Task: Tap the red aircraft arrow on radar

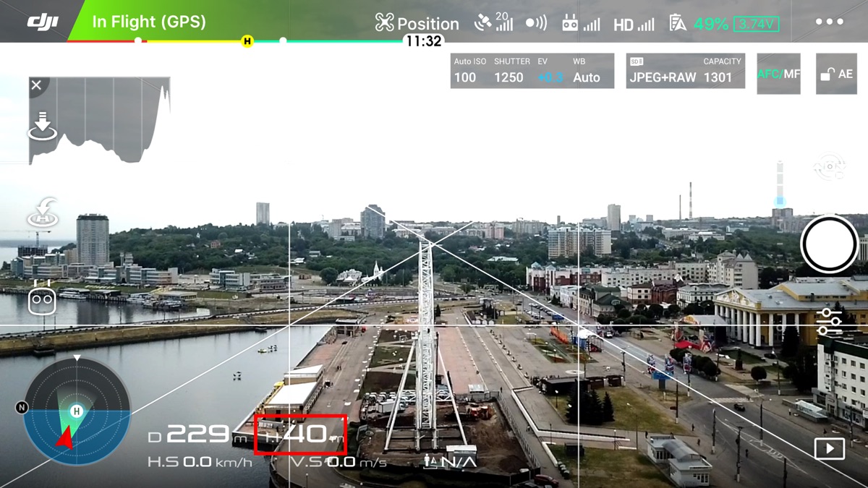Action: [x=65, y=437]
